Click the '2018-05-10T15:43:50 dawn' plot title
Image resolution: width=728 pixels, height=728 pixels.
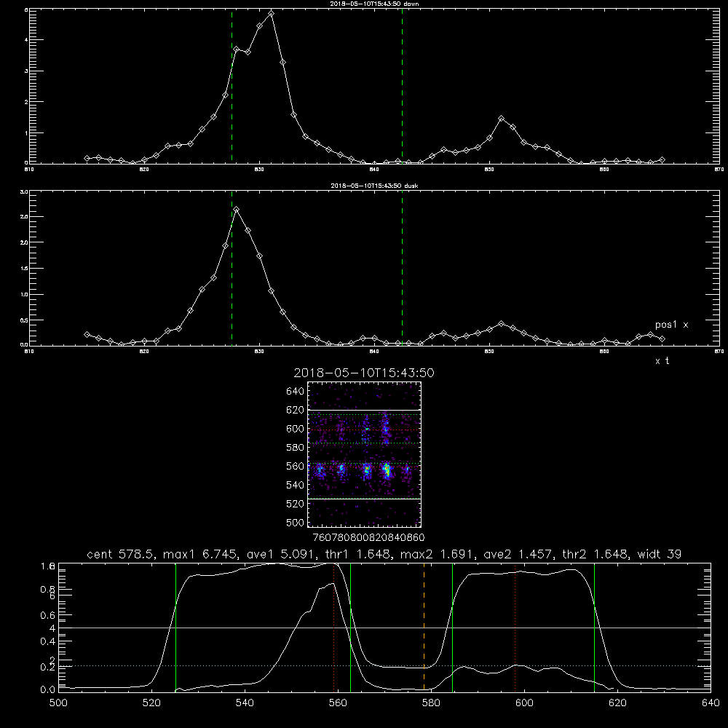[x=374, y=4]
